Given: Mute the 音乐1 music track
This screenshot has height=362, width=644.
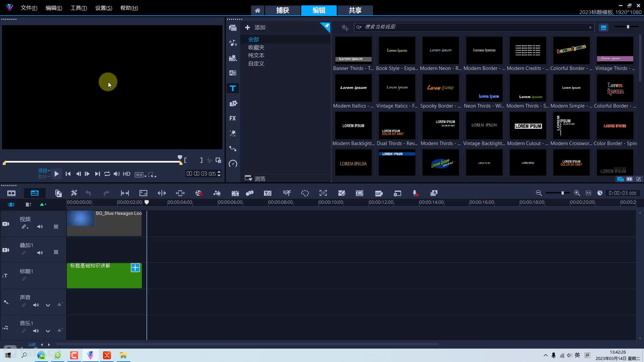Looking at the screenshot, I should tap(36, 331).
